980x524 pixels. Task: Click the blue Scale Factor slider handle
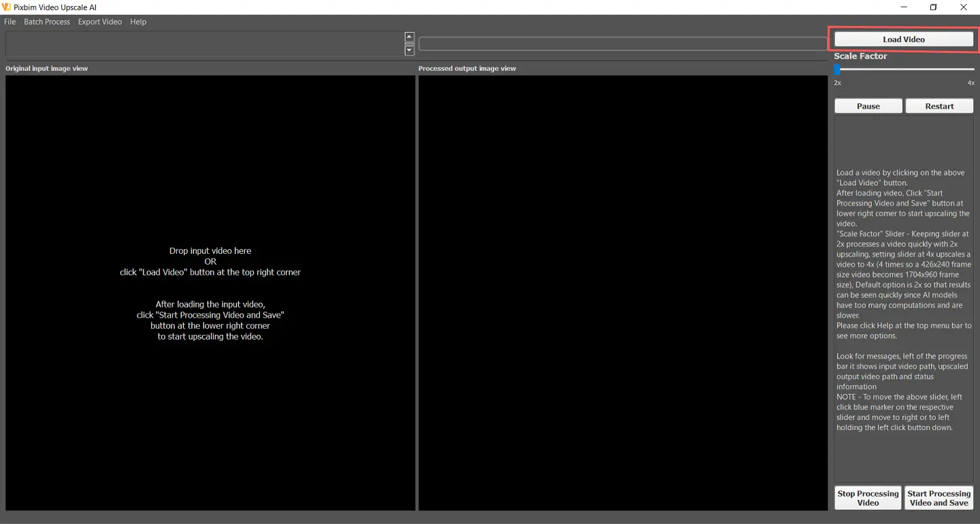point(838,69)
